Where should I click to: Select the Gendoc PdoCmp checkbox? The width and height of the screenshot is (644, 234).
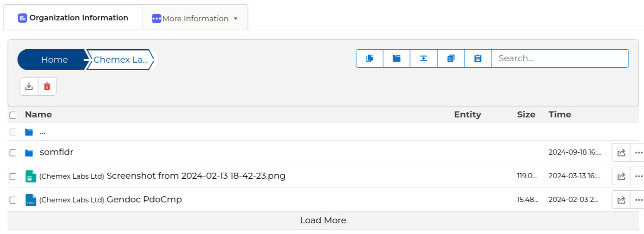pos(13,201)
